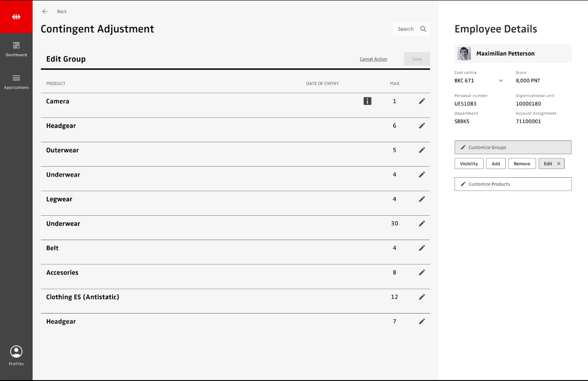
Task: Click the Cancel Action link
Action: point(373,59)
